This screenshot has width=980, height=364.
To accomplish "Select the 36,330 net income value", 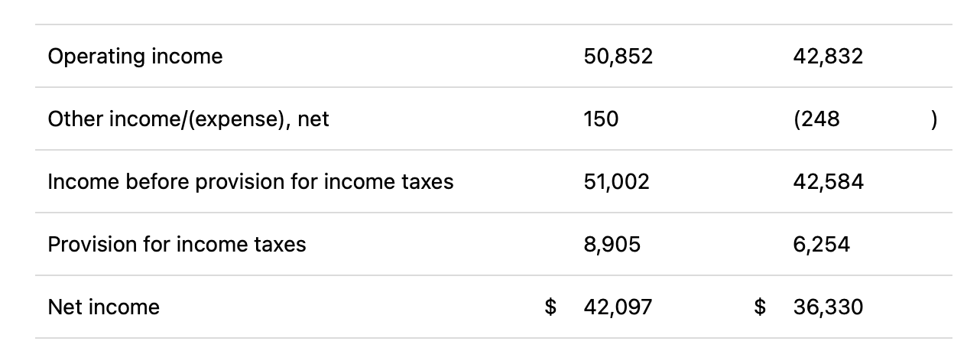I will coord(829,307).
